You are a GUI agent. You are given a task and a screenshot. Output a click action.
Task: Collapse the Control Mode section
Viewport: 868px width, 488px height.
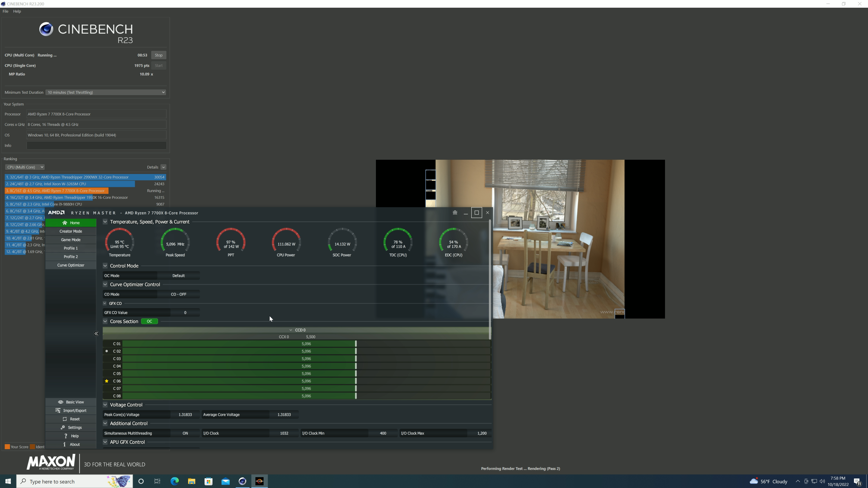click(105, 266)
